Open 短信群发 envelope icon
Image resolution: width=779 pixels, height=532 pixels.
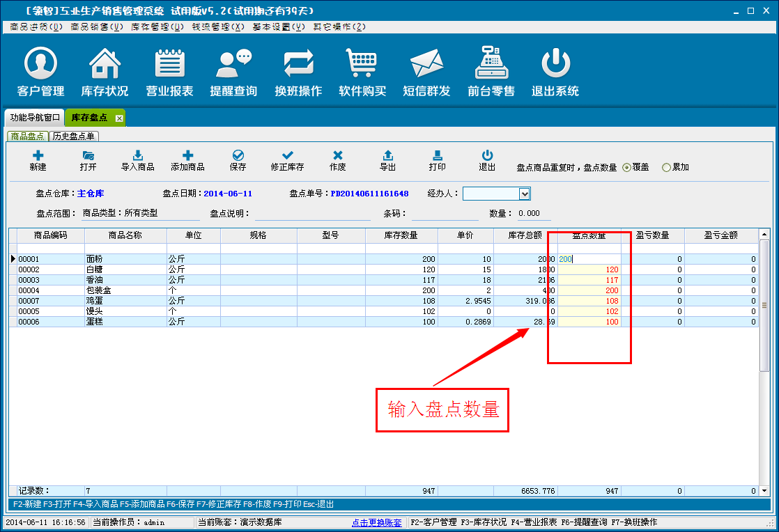click(x=426, y=64)
